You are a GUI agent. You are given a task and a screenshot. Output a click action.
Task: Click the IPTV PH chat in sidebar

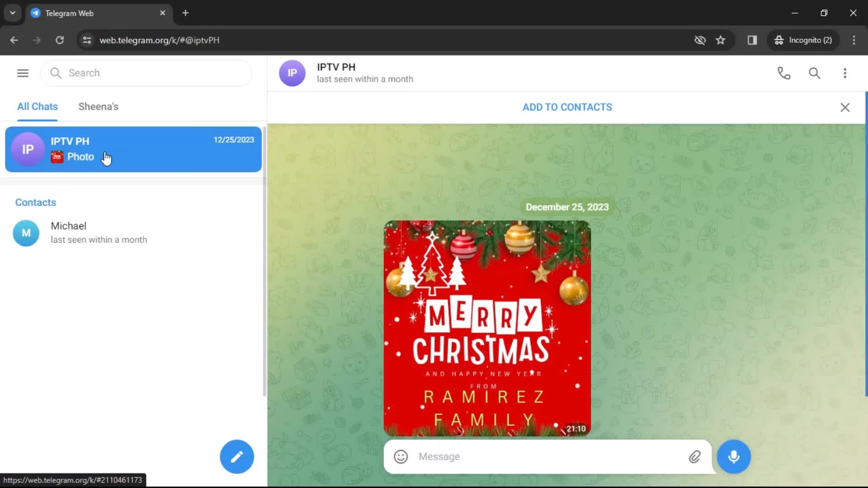(x=133, y=149)
